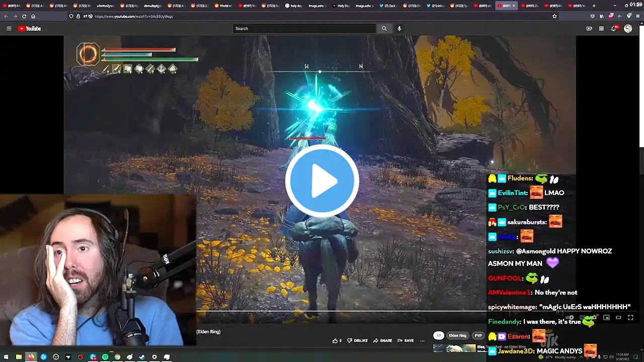Image resolution: width=644 pixels, height=362 pixels.
Task: Start voice search with the microphone icon
Action: [x=399, y=29]
